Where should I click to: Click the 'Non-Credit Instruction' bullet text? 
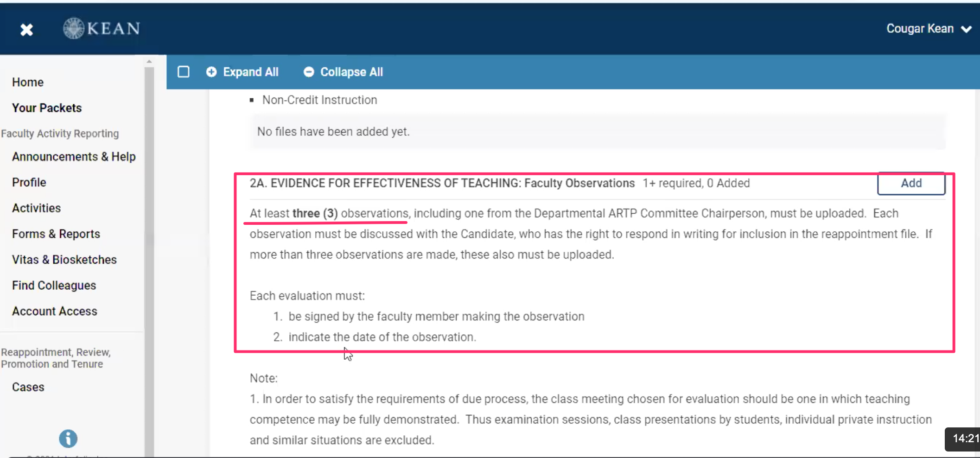[x=319, y=100]
